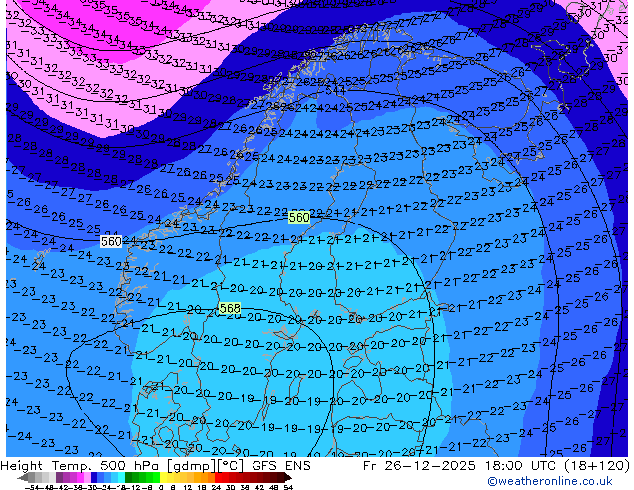Click the 544 height contour label
The width and height of the screenshot is (634, 490).
tap(336, 90)
